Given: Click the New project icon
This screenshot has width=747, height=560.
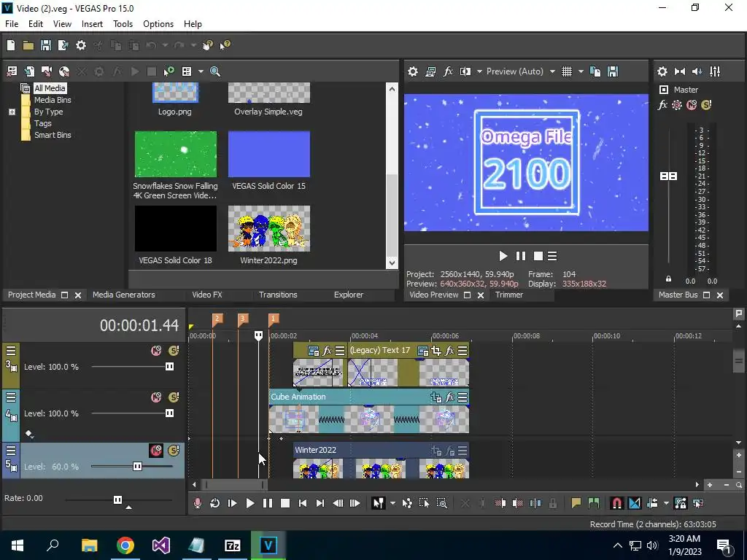Looking at the screenshot, I should pos(11,45).
